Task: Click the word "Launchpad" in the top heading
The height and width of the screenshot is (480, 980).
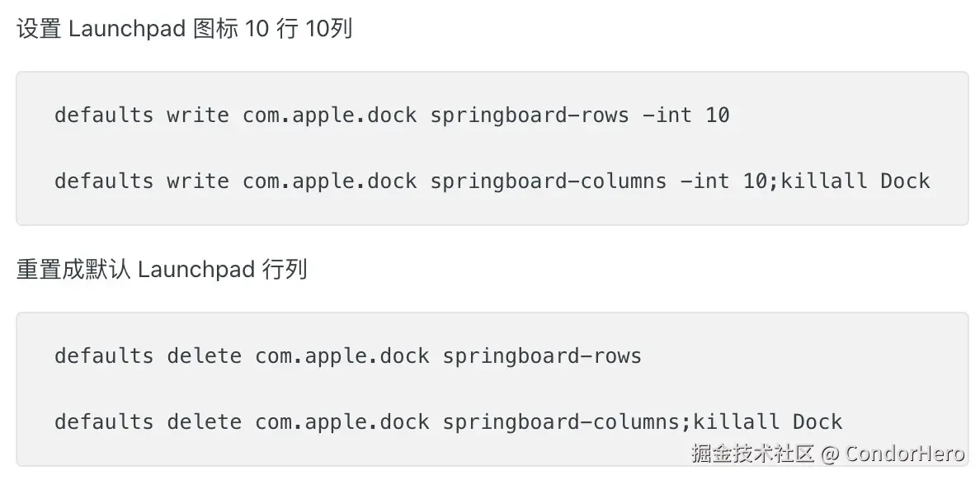Action: 126,30
